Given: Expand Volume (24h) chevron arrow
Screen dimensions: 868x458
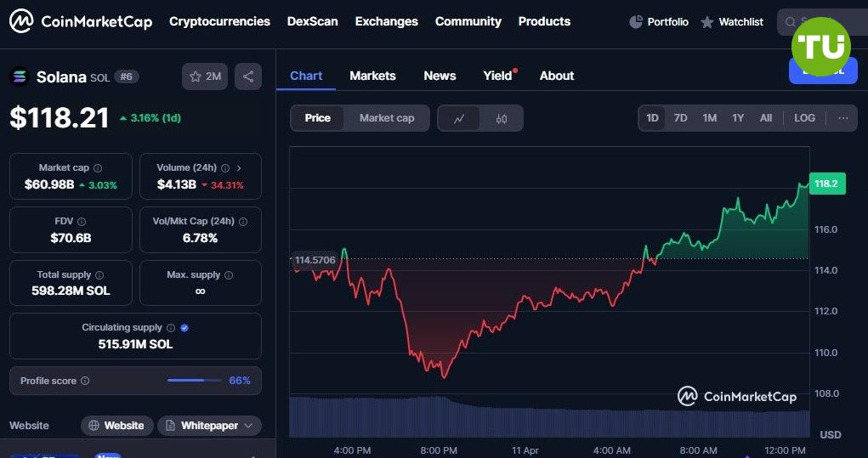Looking at the screenshot, I should (239, 167).
